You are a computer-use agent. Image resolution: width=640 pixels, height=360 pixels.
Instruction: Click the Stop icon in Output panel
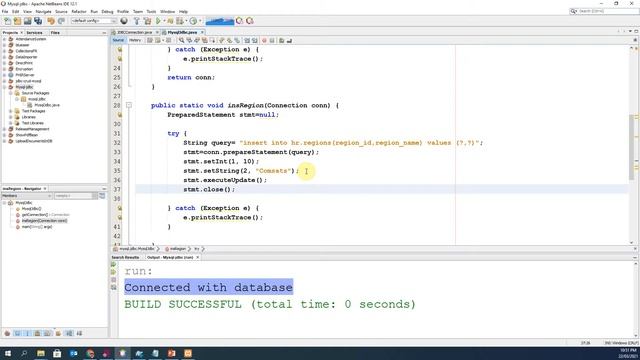(113, 280)
